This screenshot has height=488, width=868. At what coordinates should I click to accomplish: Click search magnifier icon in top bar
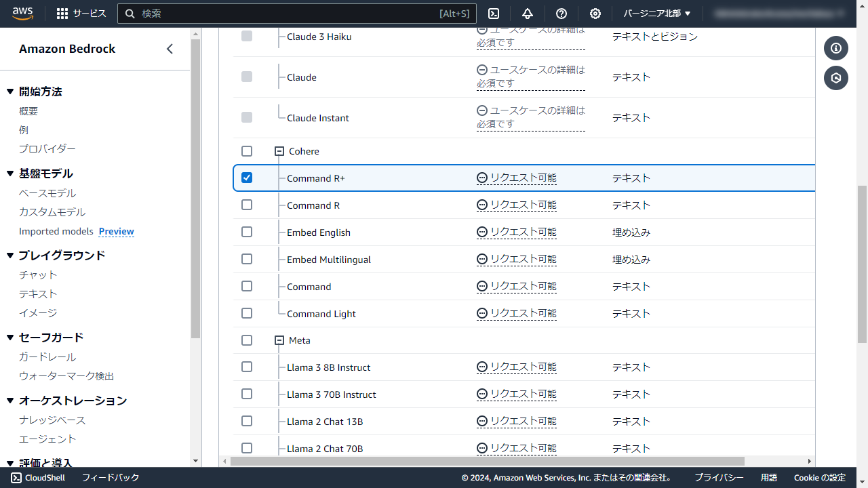130,14
